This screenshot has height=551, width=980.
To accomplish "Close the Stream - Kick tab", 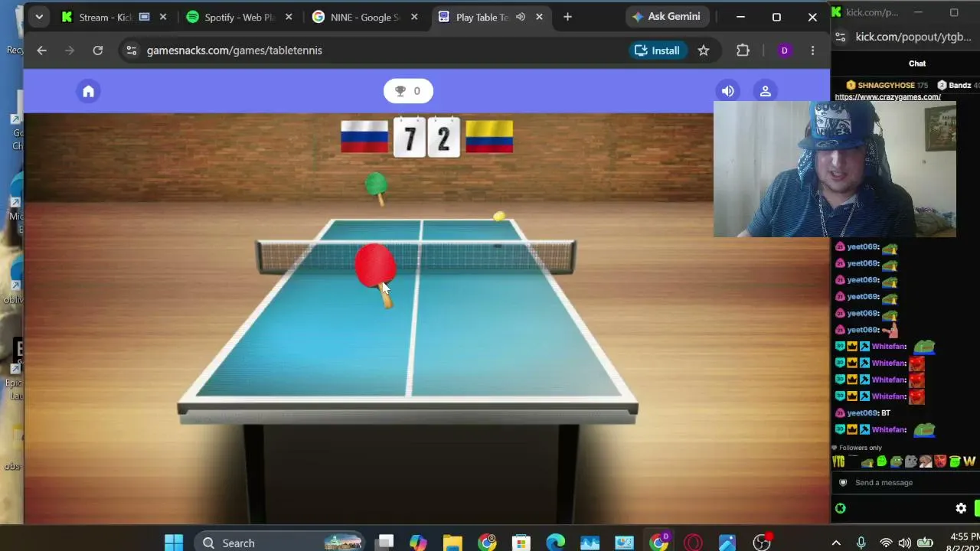I will click(x=163, y=17).
